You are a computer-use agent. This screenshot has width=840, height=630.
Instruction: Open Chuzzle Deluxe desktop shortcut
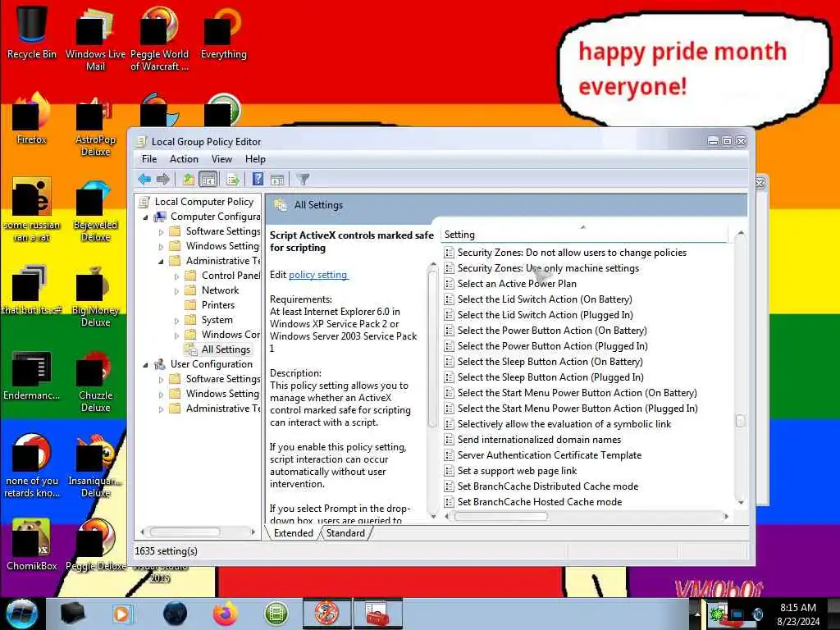[95, 381]
